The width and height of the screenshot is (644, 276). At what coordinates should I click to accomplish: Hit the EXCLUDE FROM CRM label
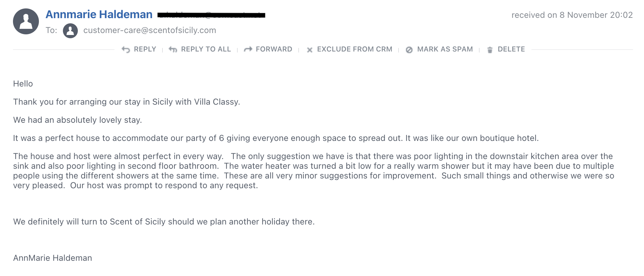(355, 49)
